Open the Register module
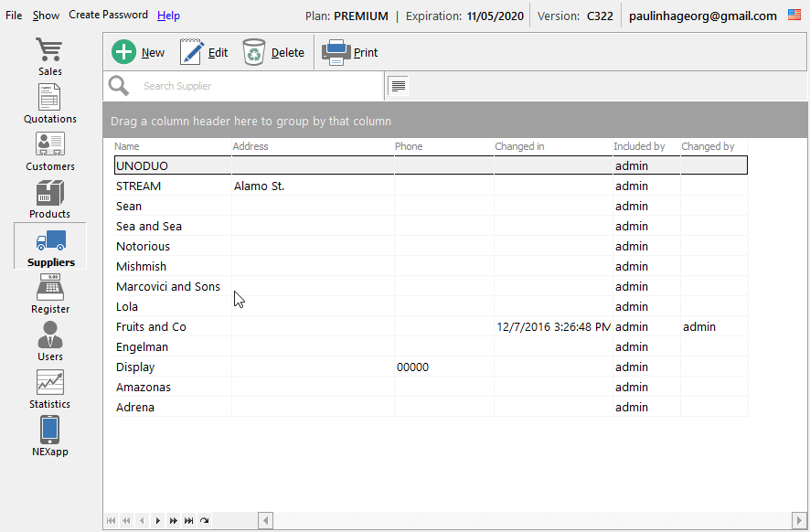810x532 pixels. [x=49, y=294]
